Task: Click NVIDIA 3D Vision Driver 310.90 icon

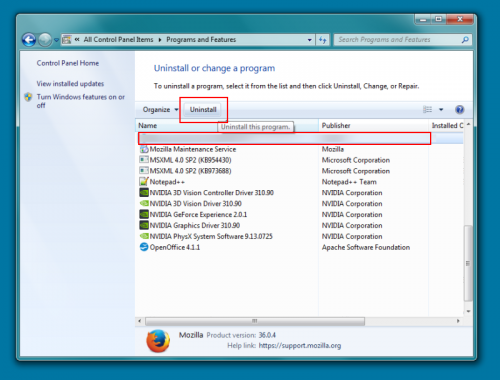Action: 144,203
